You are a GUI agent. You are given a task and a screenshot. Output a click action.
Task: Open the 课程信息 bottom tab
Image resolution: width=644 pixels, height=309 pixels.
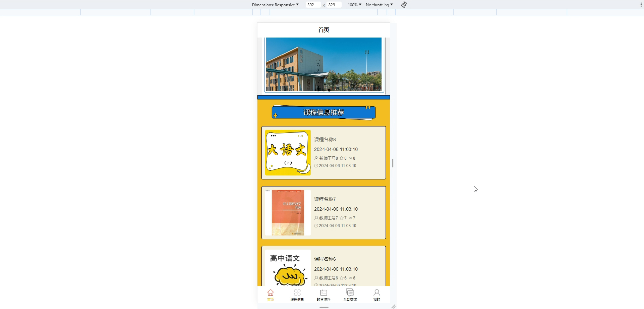(297, 295)
